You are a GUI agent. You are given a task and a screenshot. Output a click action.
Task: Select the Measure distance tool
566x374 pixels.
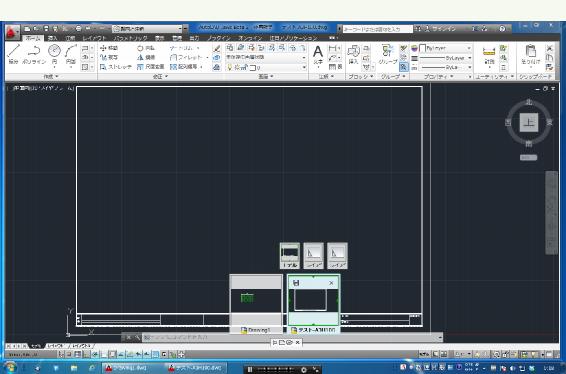[489, 55]
